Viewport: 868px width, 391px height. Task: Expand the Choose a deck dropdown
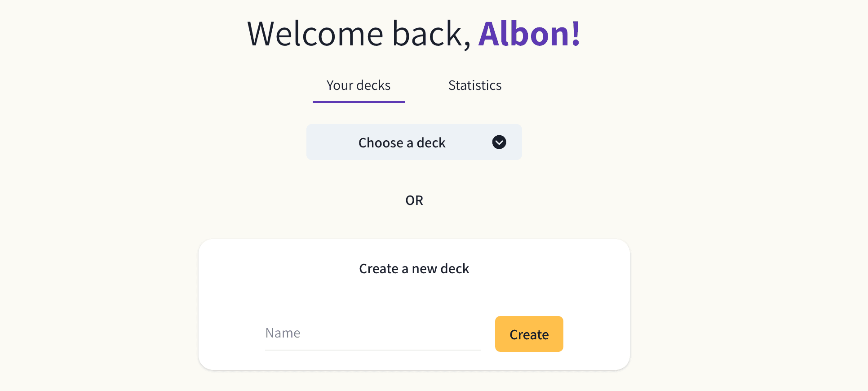tap(413, 142)
